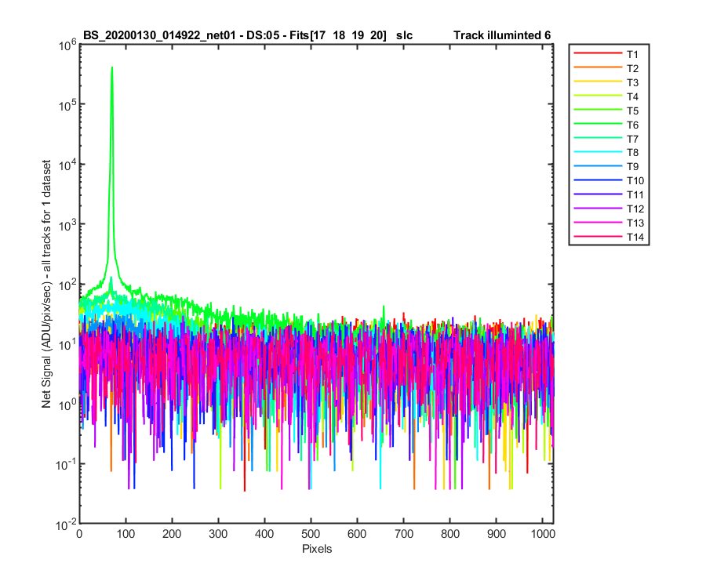Click the green T6 peak top
Screen dimensions: 706x588
point(111,68)
